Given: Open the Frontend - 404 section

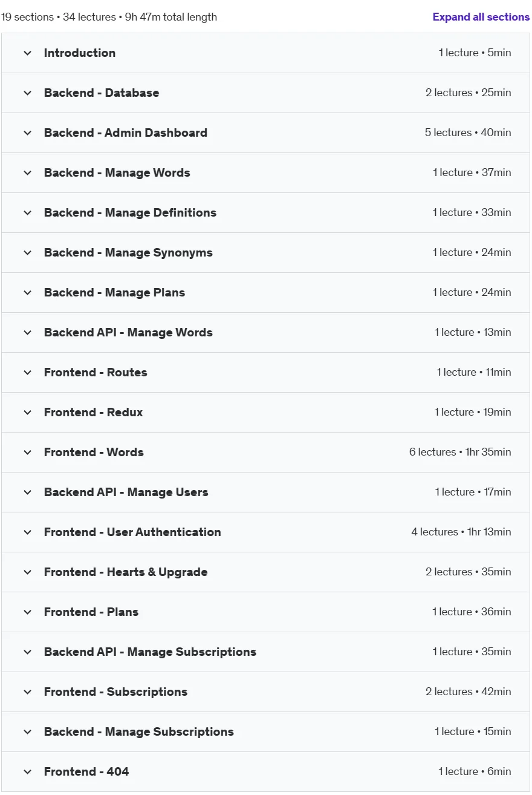Looking at the screenshot, I should point(265,772).
